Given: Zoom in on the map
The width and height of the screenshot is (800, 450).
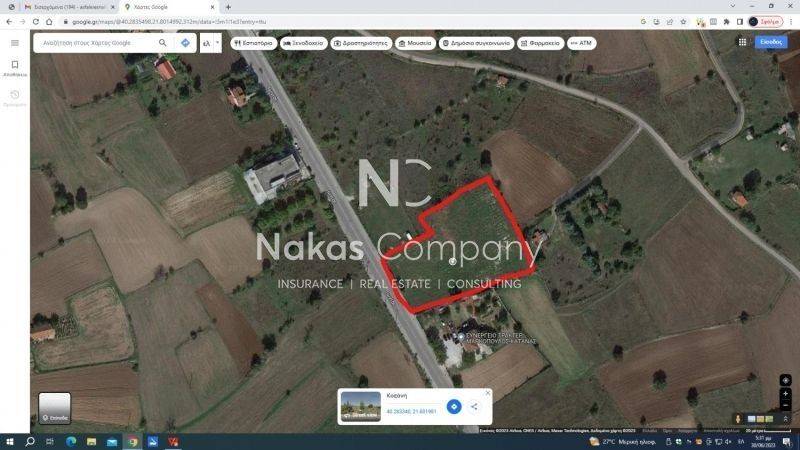Looking at the screenshot, I should point(785,393).
